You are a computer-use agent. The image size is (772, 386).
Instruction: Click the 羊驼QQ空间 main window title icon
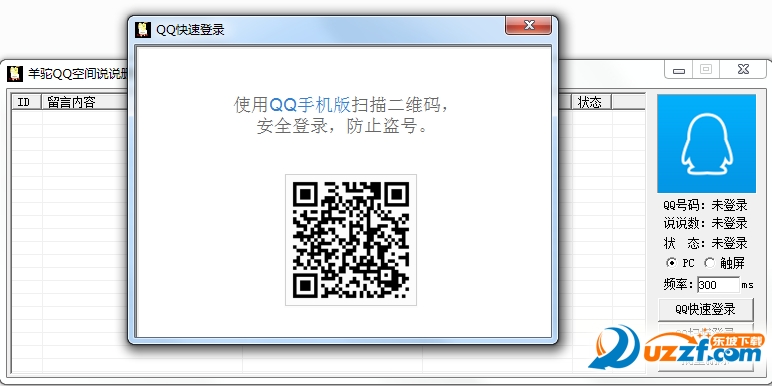(15, 74)
